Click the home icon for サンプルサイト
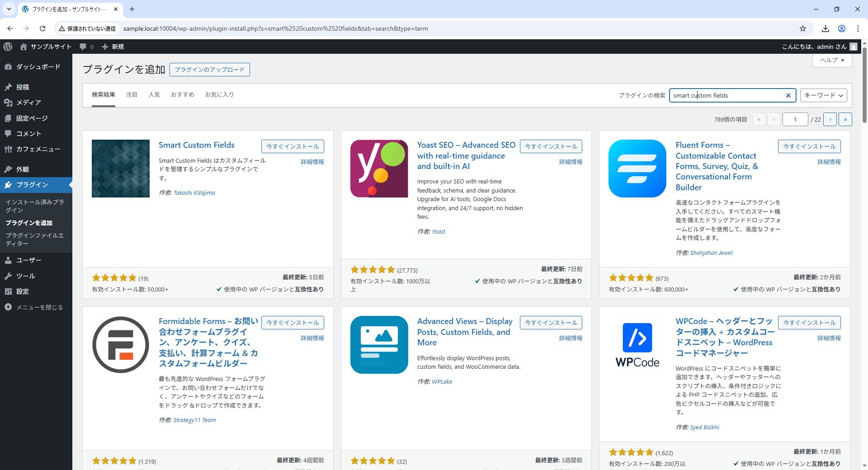This screenshot has width=868, height=470. tap(24, 47)
